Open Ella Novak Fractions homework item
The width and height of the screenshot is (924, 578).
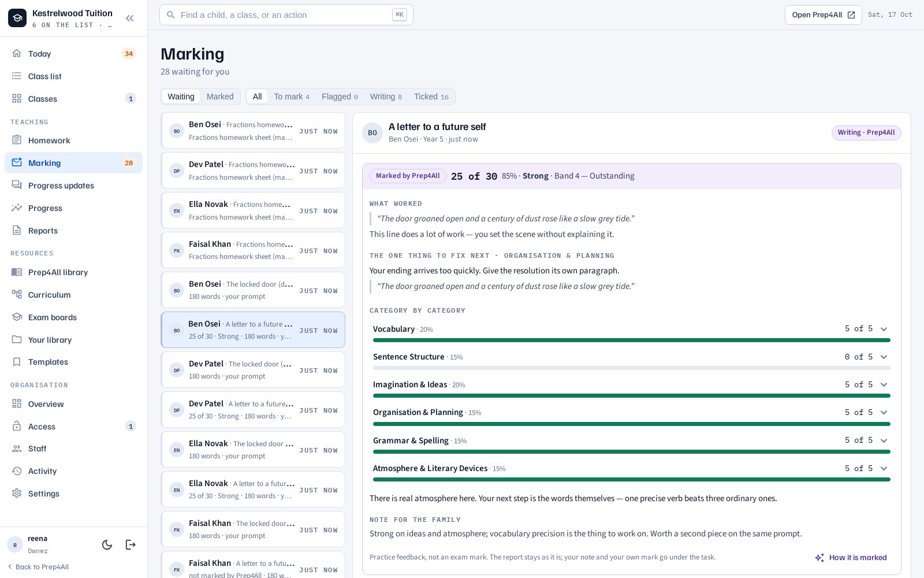click(253, 210)
